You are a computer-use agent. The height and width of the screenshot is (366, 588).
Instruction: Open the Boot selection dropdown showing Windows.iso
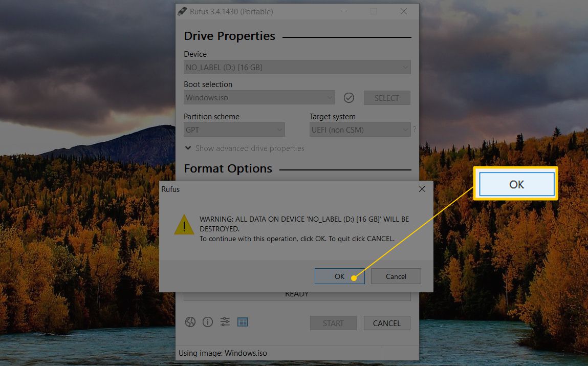coord(259,98)
